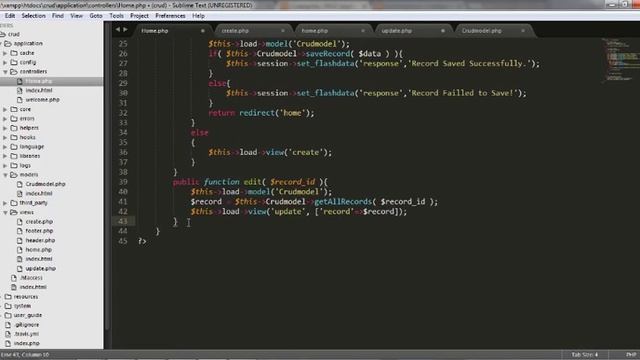Viewport: 640px width, 360px height.
Task: Click the application folder icon
Action: pyautogui.click(x=8, y=43)
